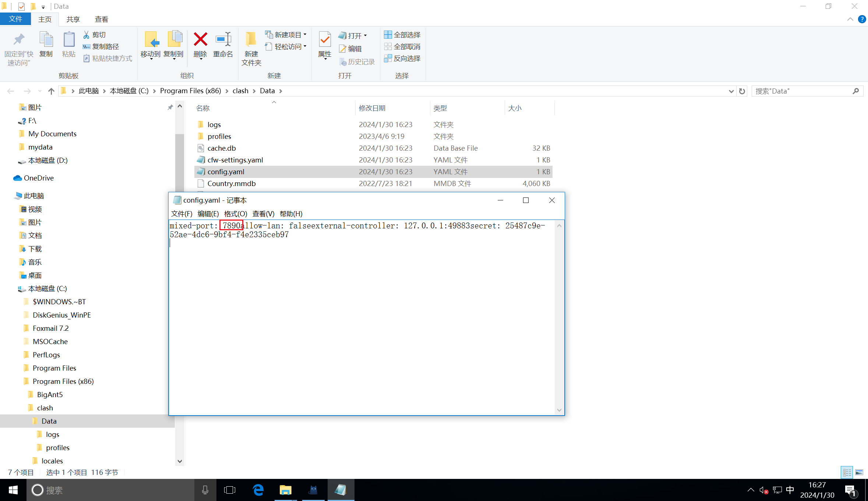Open Notepad Edit (编辑) menu
The image size is (868, 501).
pos(208,214)
